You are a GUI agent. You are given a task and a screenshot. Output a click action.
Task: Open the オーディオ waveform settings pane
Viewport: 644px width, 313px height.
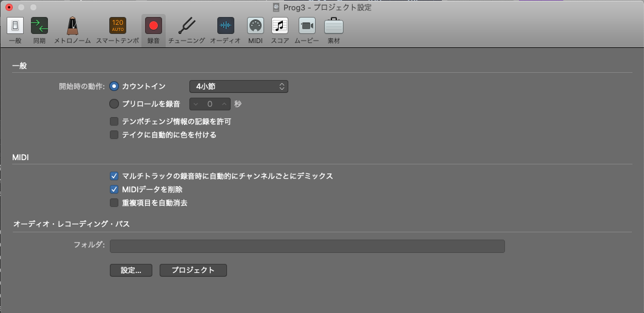point(225,30)
